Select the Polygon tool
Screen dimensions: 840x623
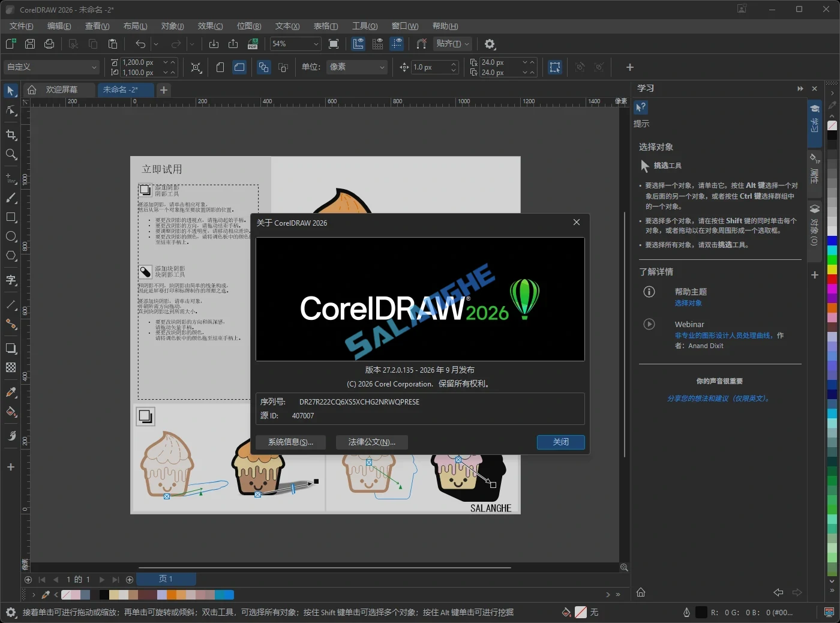[11, 256]
